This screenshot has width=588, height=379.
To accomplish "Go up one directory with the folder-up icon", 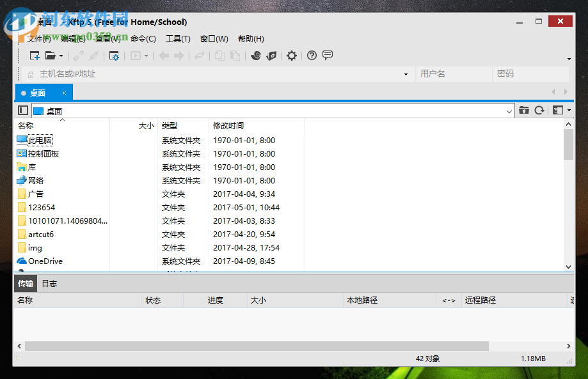I will (523, 110).
